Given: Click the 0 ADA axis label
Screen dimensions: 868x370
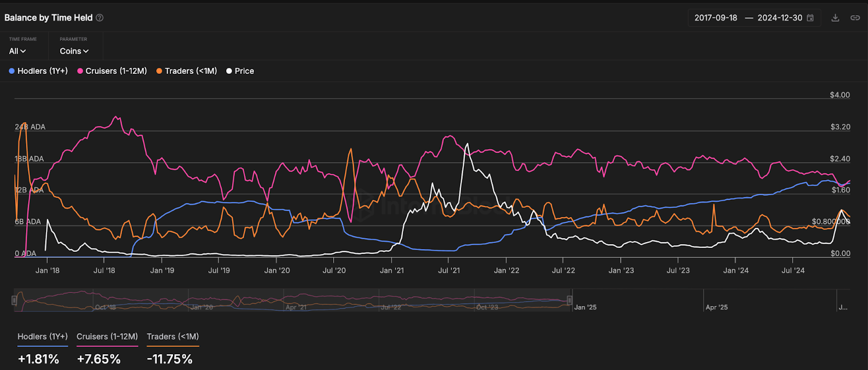Looking at the screenshot, I should pos(25,253).
